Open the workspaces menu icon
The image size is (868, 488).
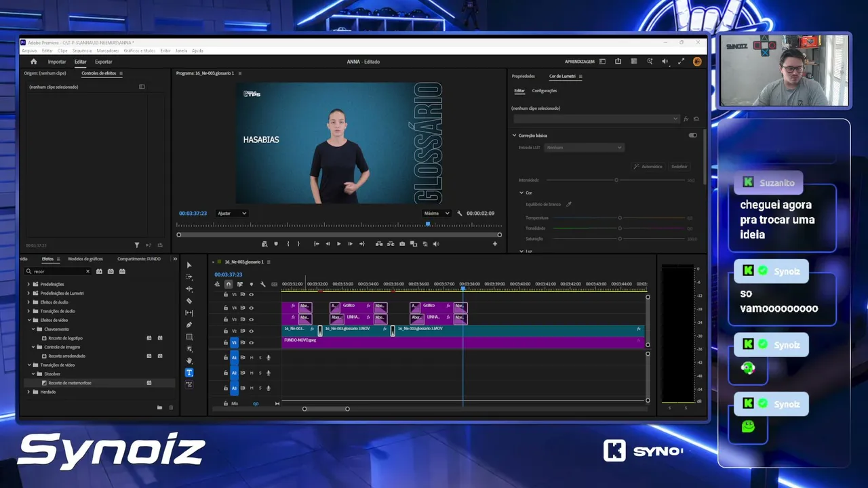click(x=602, y=62)
